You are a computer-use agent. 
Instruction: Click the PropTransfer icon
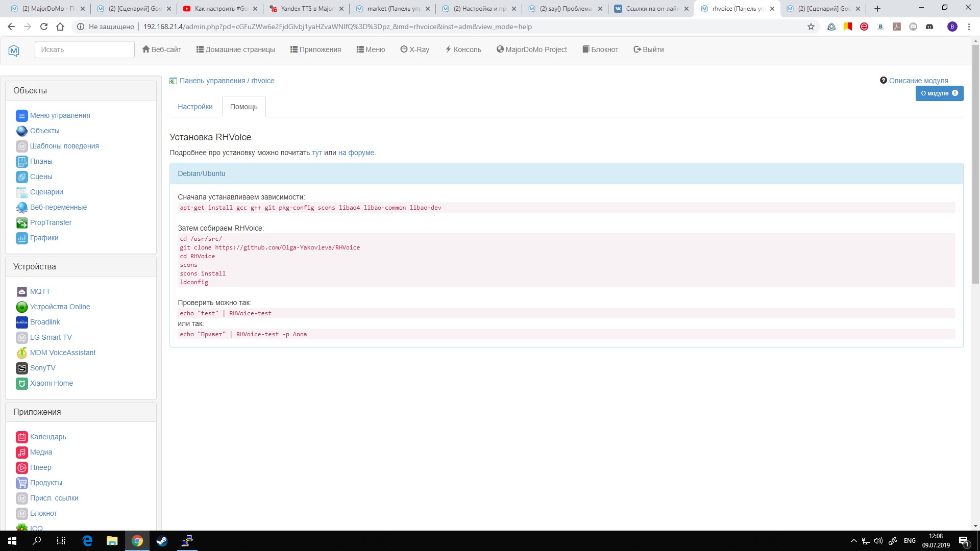21,223
